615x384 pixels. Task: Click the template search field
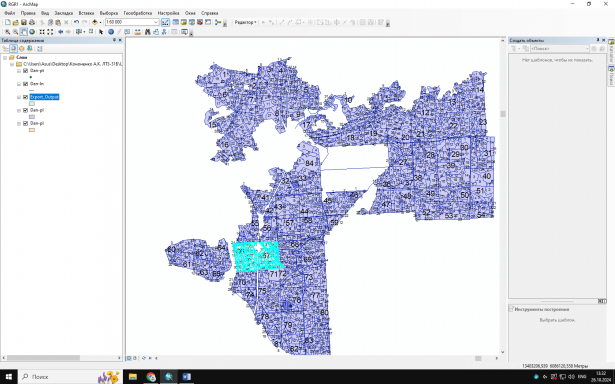[x=560, y=49]
